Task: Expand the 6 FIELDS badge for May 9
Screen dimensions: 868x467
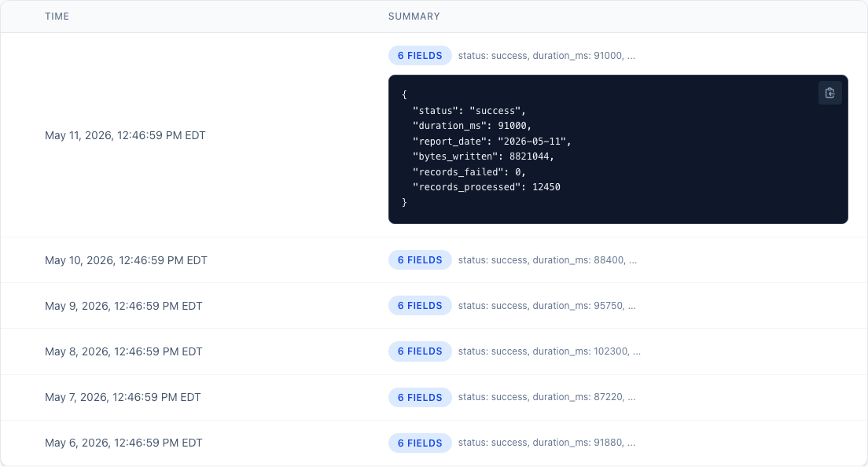Action: click(420, 305)
